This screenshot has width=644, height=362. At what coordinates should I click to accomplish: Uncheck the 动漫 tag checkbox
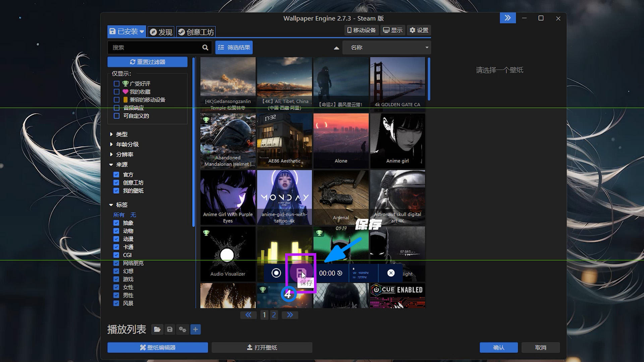(116, 239)
